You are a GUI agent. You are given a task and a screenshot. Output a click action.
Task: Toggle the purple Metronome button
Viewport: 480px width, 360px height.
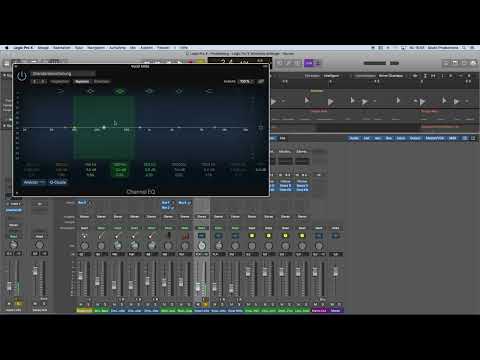coord(318,63)
